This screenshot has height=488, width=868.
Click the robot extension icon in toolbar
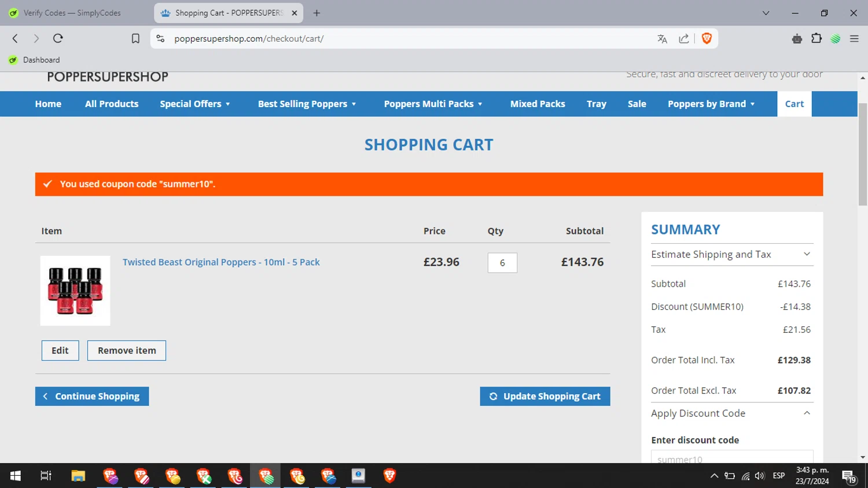(x=797, y=39)
